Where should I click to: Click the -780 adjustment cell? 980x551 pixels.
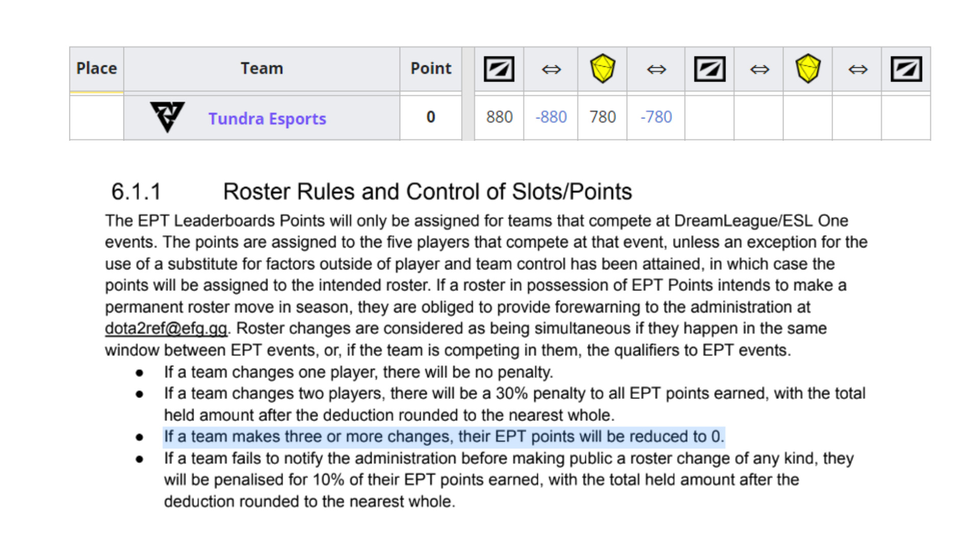pyautogui.click(x=656, y=117)
